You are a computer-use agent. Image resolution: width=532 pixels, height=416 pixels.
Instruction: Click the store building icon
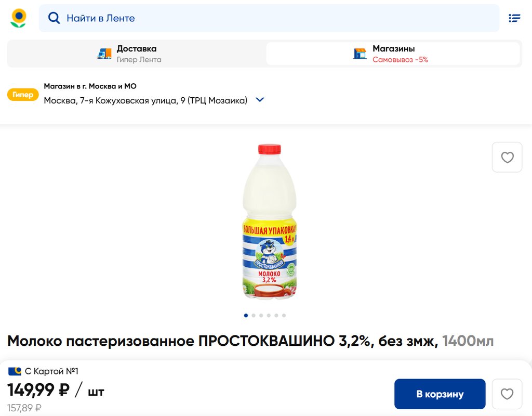pyautogui.click(x=360, y=54)
